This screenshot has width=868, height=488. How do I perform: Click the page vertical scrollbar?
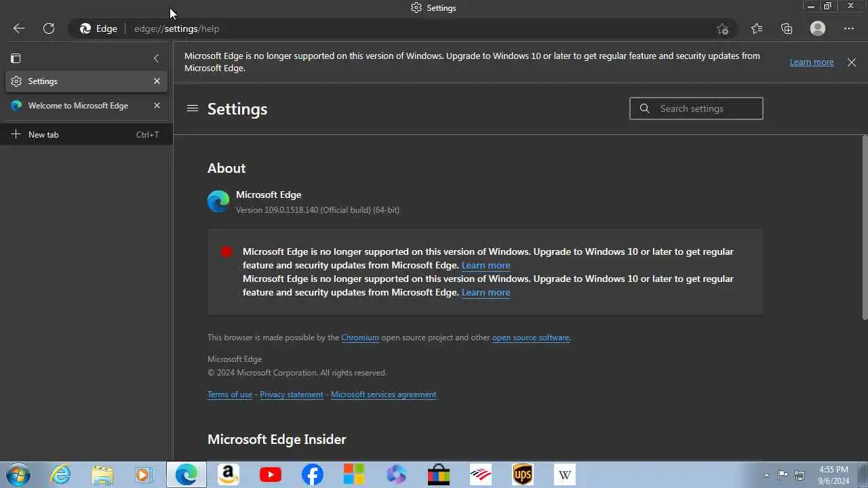pos(865,227)
